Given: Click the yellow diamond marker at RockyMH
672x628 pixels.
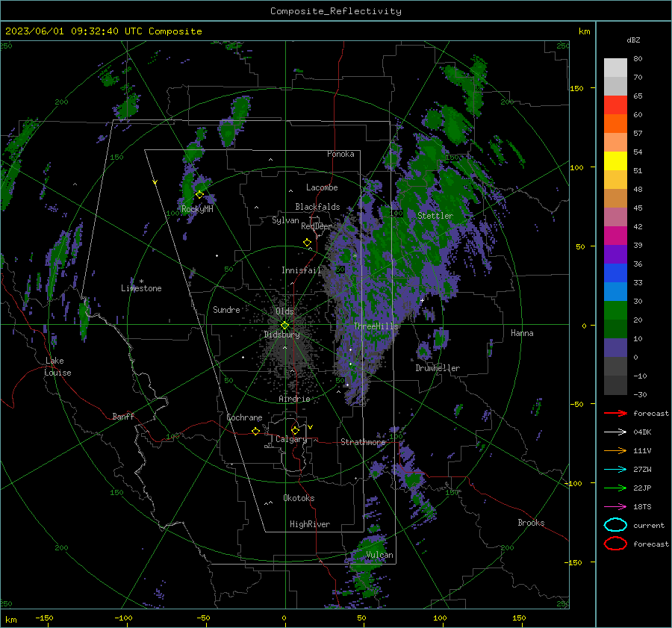Looking at the screenshot, I should pyautogui.click(x=199, y=195).
